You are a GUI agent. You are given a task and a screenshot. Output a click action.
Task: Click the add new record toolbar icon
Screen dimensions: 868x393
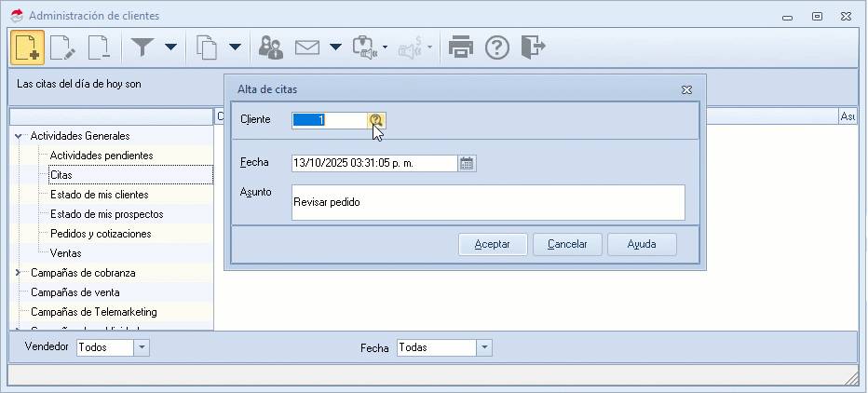point(28,47)
